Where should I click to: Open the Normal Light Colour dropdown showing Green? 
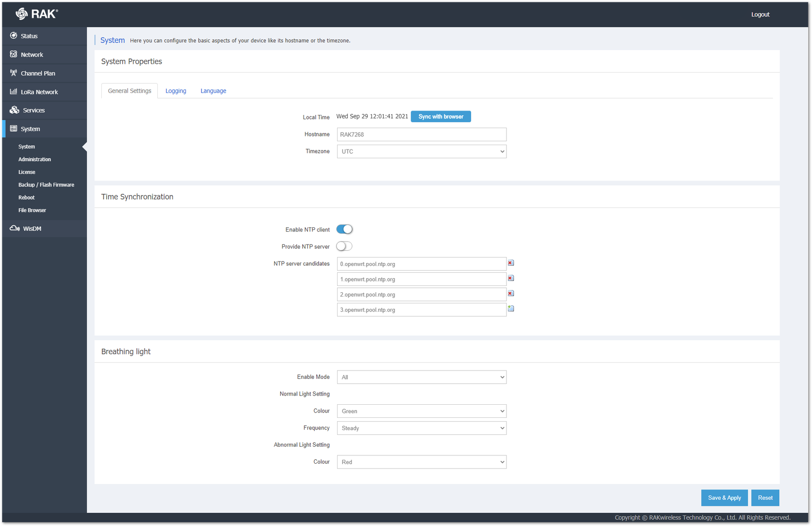click(422, 411)
